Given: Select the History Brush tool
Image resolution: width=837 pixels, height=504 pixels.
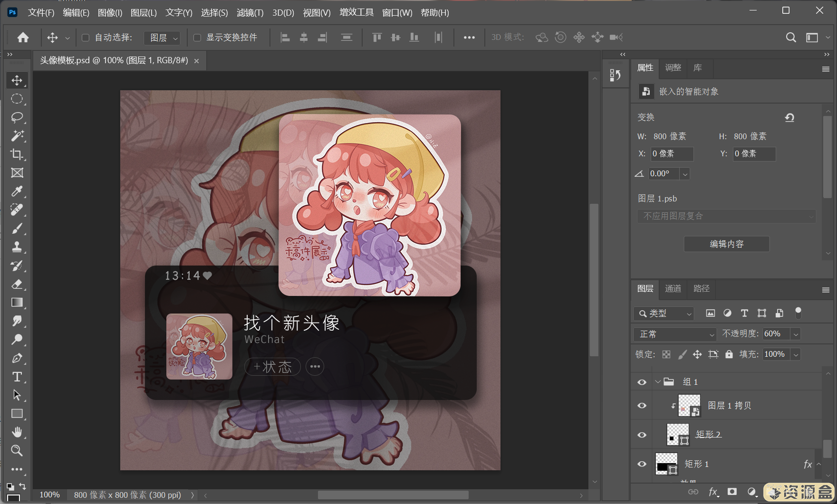Looking at the screenshot, I should tap(17, 266).
